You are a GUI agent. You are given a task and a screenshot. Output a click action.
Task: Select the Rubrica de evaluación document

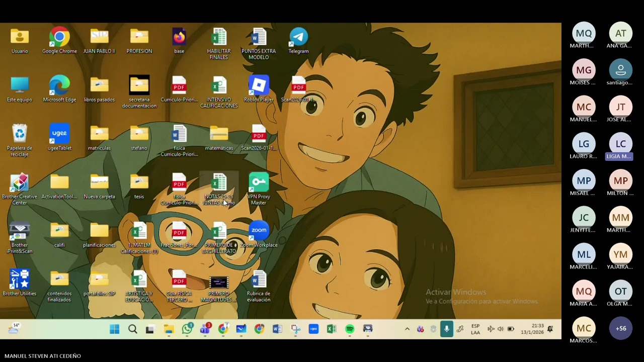pyautogui.click(x=259, y=286)
